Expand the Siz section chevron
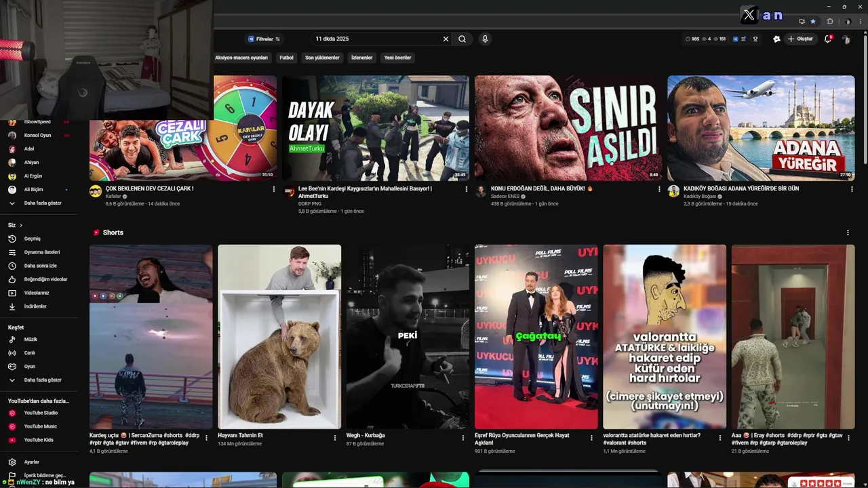868x488 pixels. (x=21, y=225)
